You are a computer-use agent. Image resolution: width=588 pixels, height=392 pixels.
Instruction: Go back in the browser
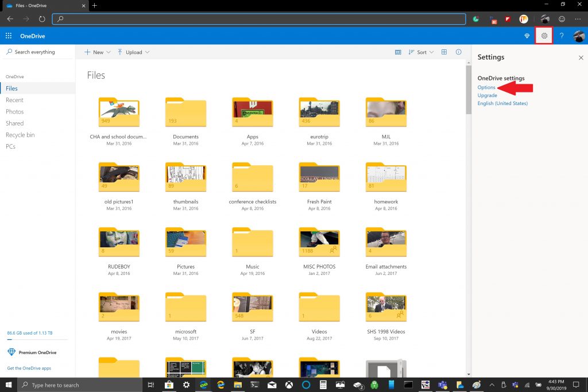pyautogui.click(x=10, y=19)
